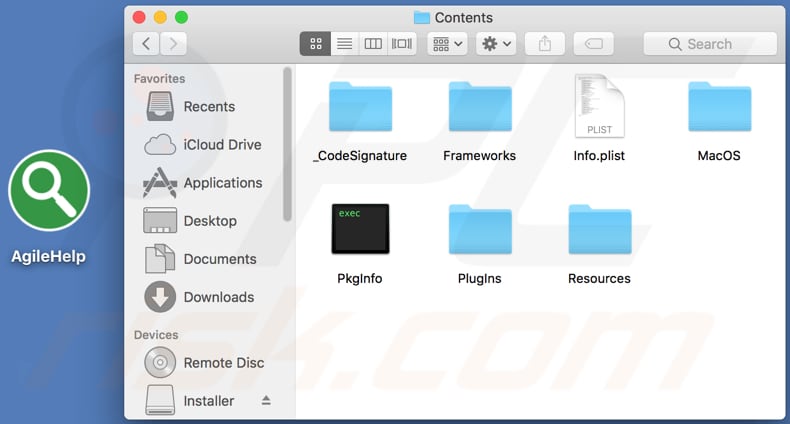Click the Edit Tags toolbar button
This screenshot has height=424, width=790.
[594, 44]
